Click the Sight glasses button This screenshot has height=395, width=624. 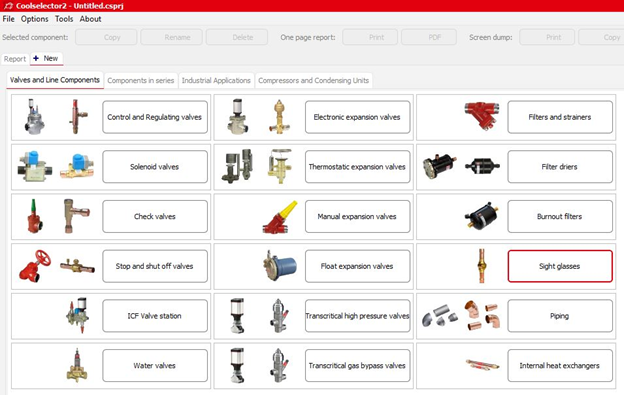pos(560,266)
